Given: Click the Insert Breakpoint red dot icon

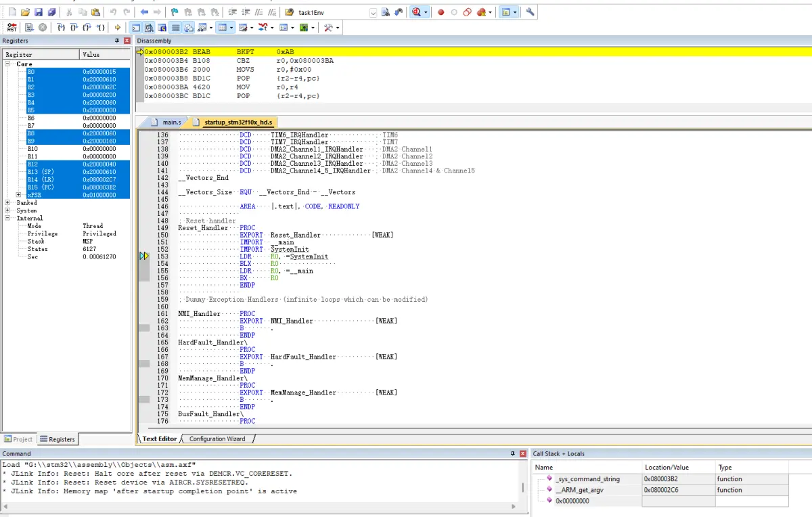Looking at the screenshot, I should click(441, 12).
